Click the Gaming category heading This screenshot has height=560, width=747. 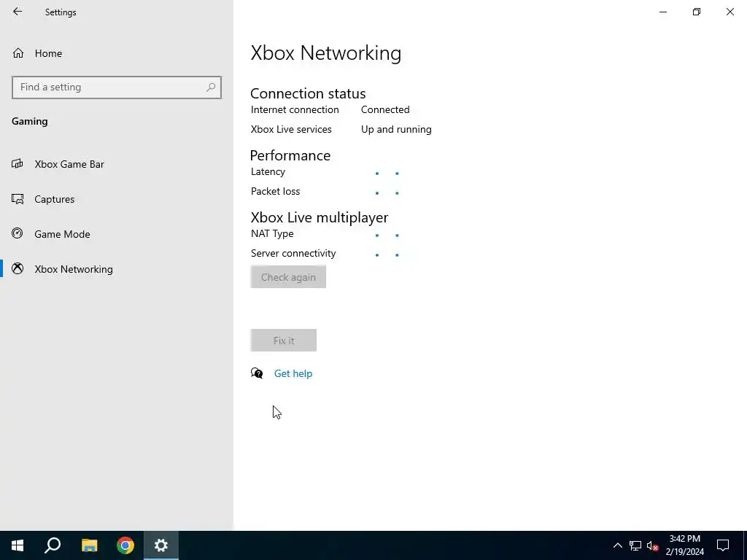[x=29, y=122]
